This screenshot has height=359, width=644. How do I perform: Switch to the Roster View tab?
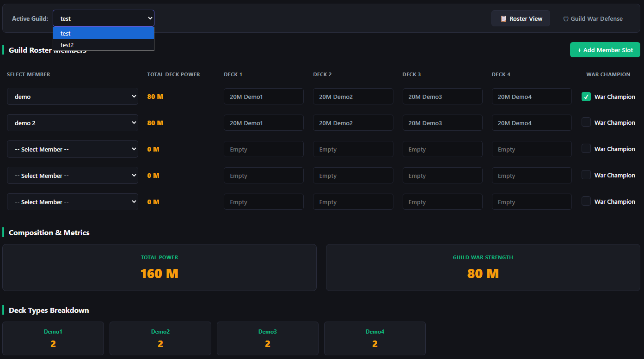(521, 18)
